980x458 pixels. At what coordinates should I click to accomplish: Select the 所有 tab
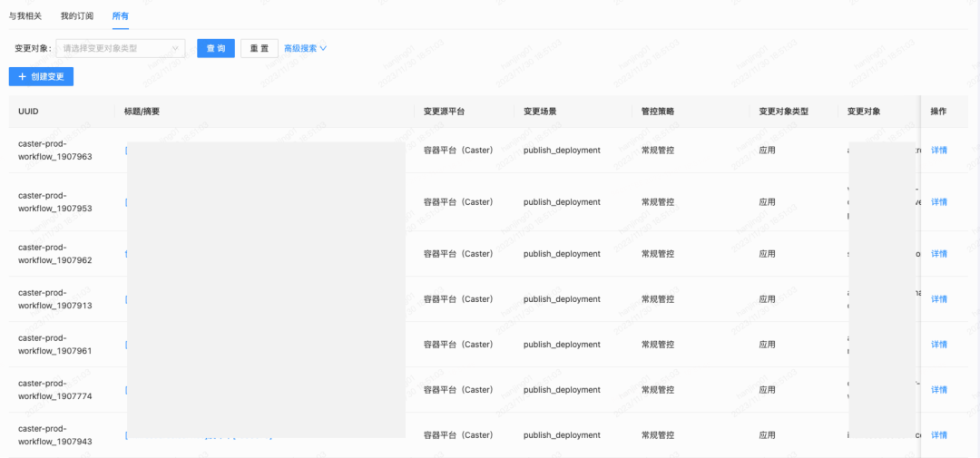pyautogui.click(x=121, y=15)
